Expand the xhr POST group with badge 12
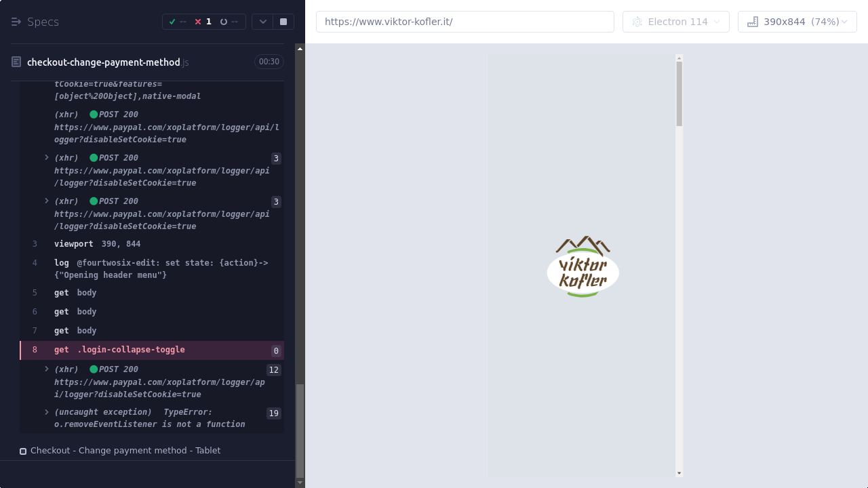 click(x=47, y=369)
